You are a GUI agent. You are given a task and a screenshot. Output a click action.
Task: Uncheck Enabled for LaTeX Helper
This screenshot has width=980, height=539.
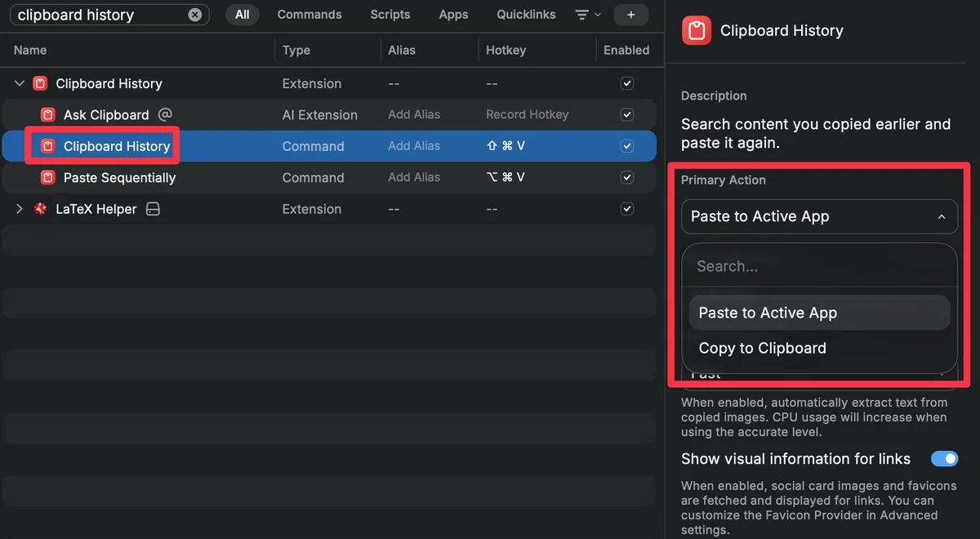pos(627,209)
